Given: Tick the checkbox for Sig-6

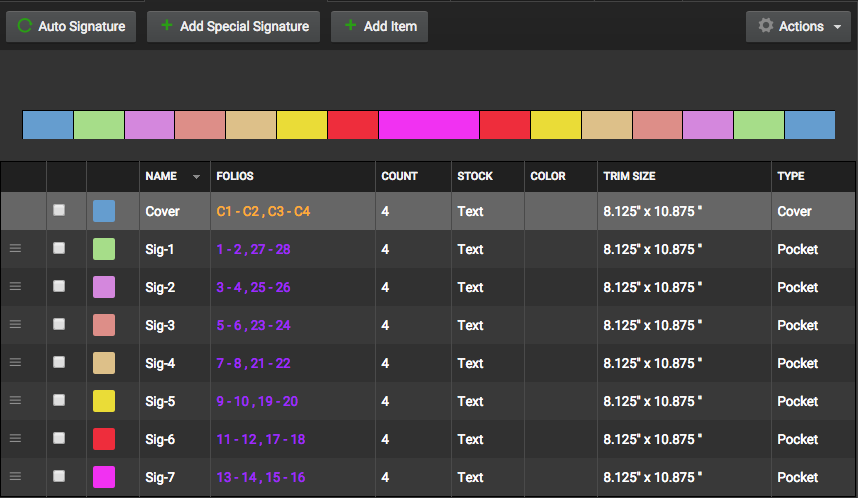Looking at the screenshot, I should [59, 439].
